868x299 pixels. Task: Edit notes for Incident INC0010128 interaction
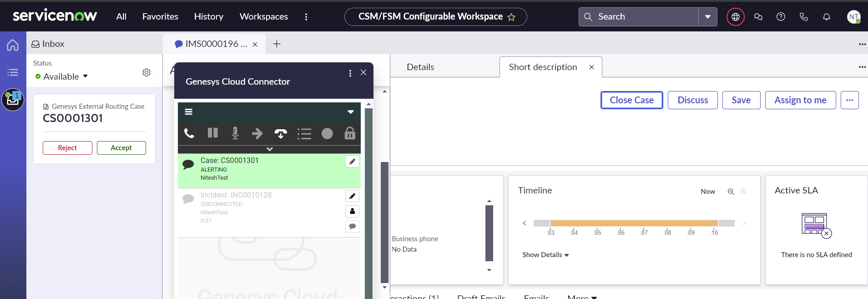[x=352, y=196]
